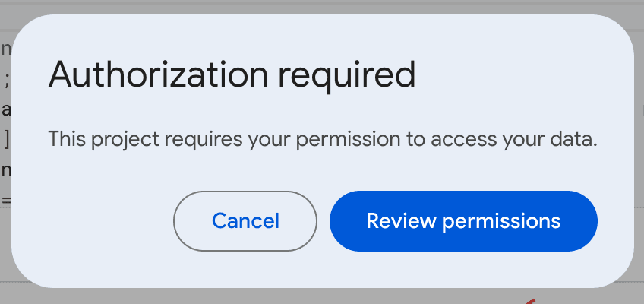Click the permission description text
Image resolution: width=644 pixels, height=304 pixels.
point(323,140)
